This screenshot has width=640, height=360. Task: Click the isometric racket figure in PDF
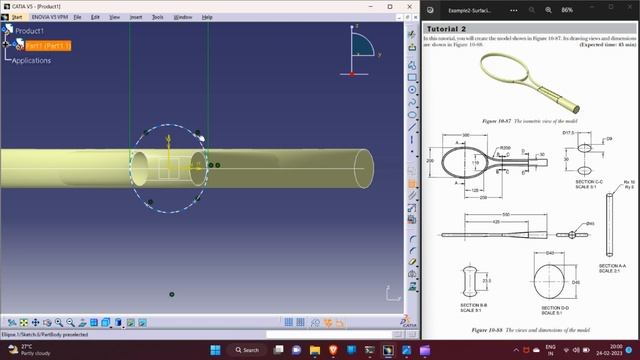point(530,84)
